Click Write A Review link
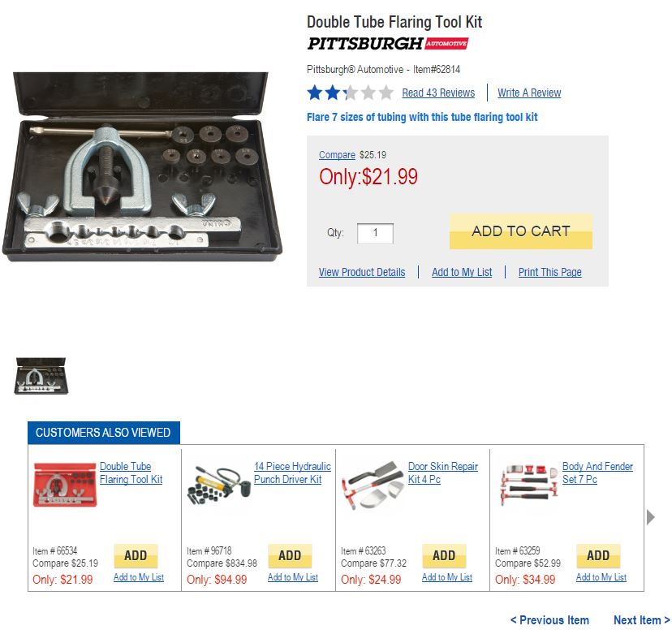This screenshot has height=630, width=672. (x=529, y=93)
